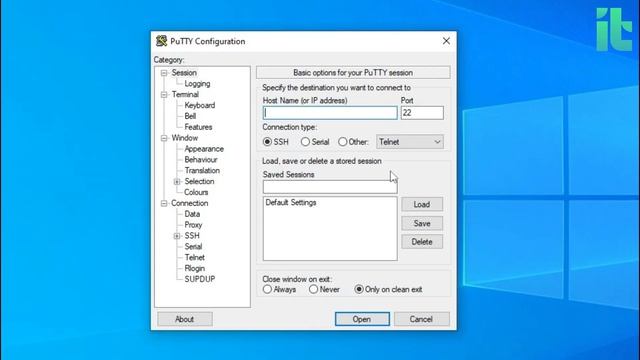Image resolution: width=640 pixels, height=360 pixels.
Task: Select Connection category in tree
Action: point(189,203)
